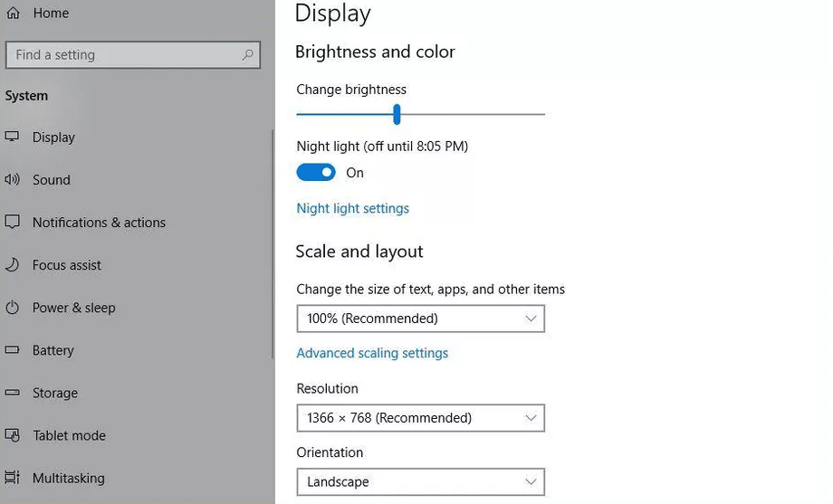The width and height of the screenshot is (833, 504).
Task: Open Focus assist settings
Action: click(x=67, y=264)
